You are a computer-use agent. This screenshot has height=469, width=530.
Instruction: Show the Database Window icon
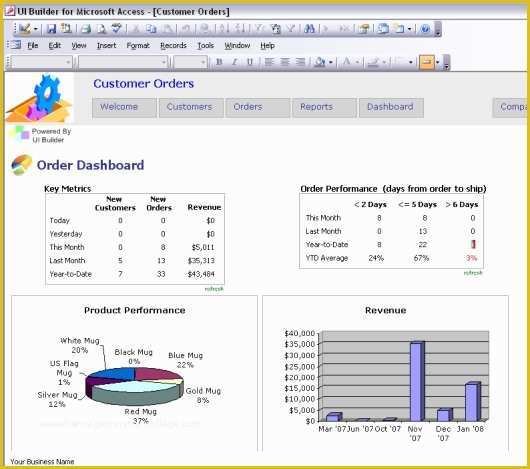[x=383, y=29]
